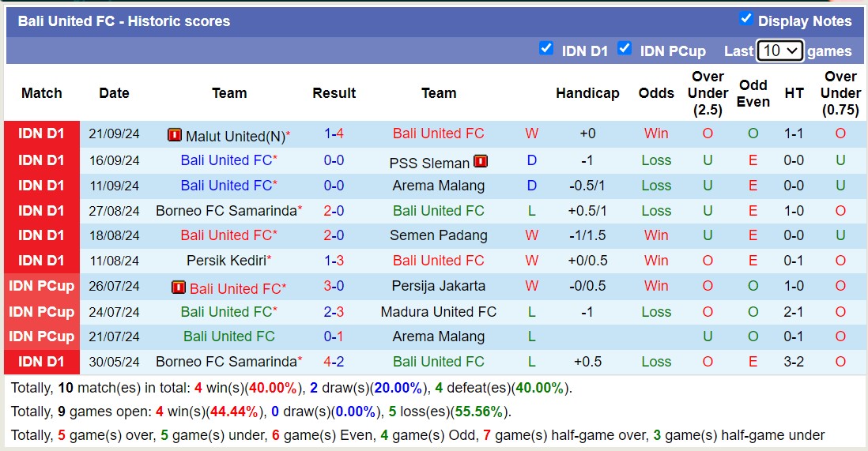Select Persik Kediri team link
The width and height of the screenshot is (868, 451).
tap(226, 261)
